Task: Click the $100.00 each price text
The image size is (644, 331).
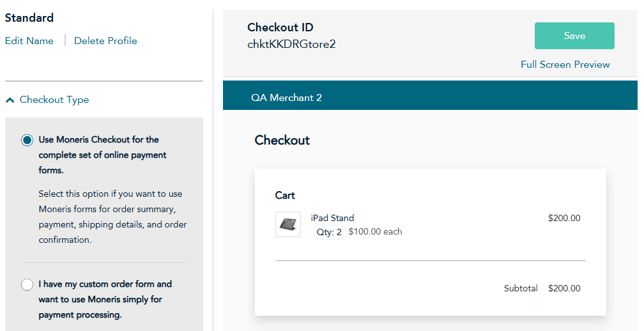Action: point(376,231)
